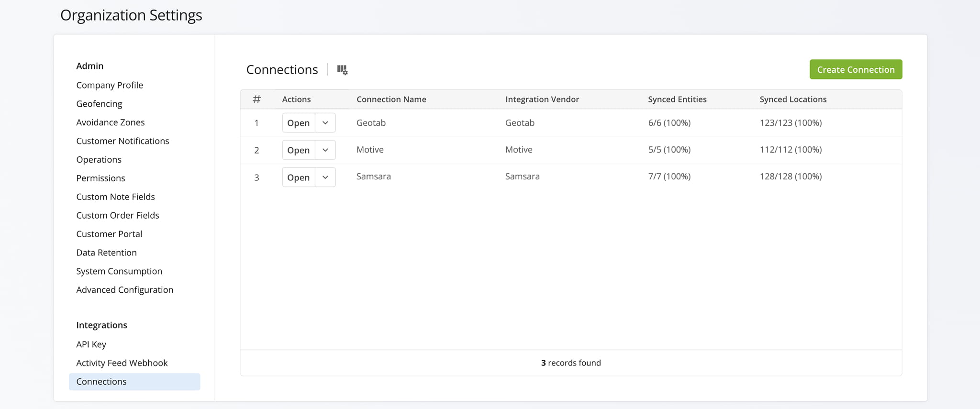980x409 pixels.
Task: Sort by Integration Vendor column header
Action: point(542,99)
